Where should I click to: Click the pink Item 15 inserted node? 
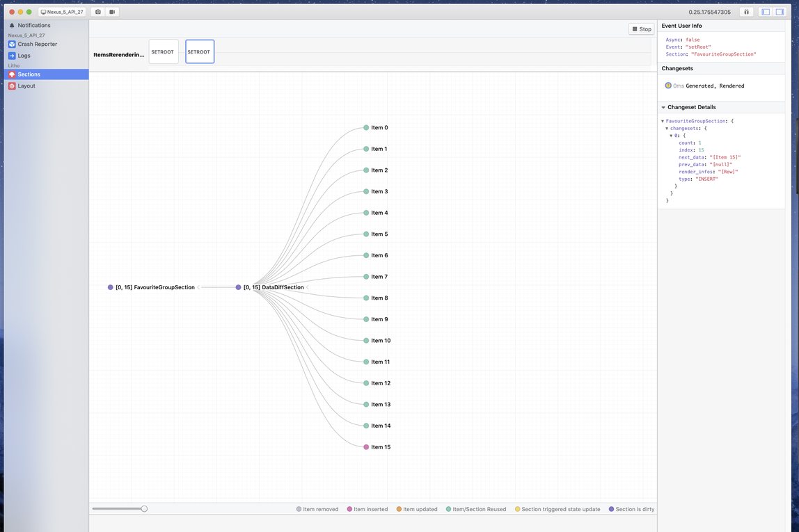[366, 447]
